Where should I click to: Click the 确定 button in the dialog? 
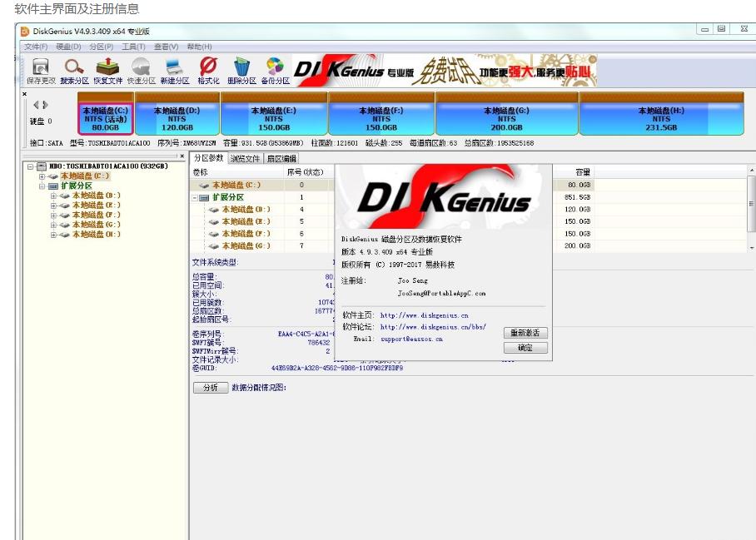527,347
